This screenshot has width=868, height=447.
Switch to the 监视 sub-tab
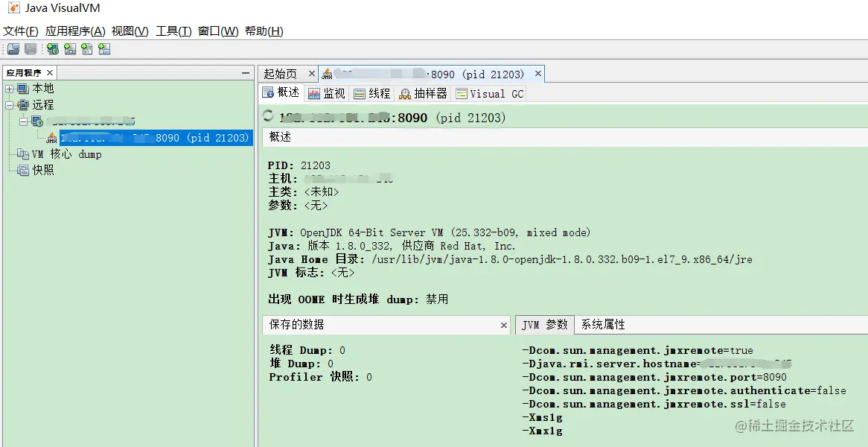coord(327,94)
